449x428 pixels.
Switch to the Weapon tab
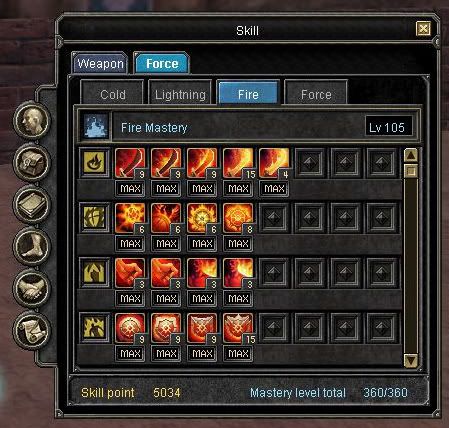100,63
